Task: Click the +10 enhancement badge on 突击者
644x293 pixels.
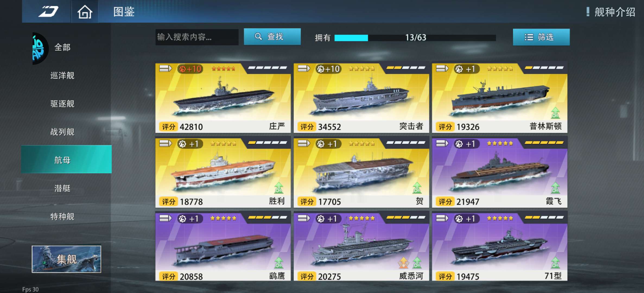Action: (328, 69)
